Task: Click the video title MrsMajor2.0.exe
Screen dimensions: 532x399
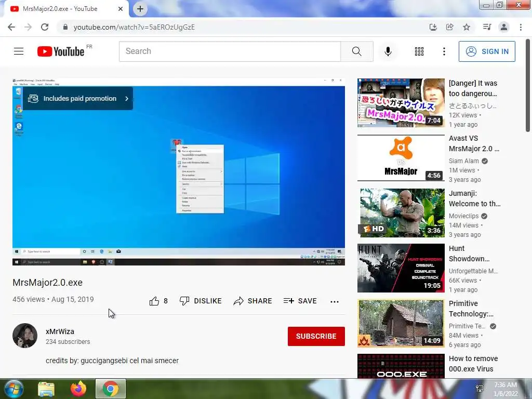Action: pos(47,282)
